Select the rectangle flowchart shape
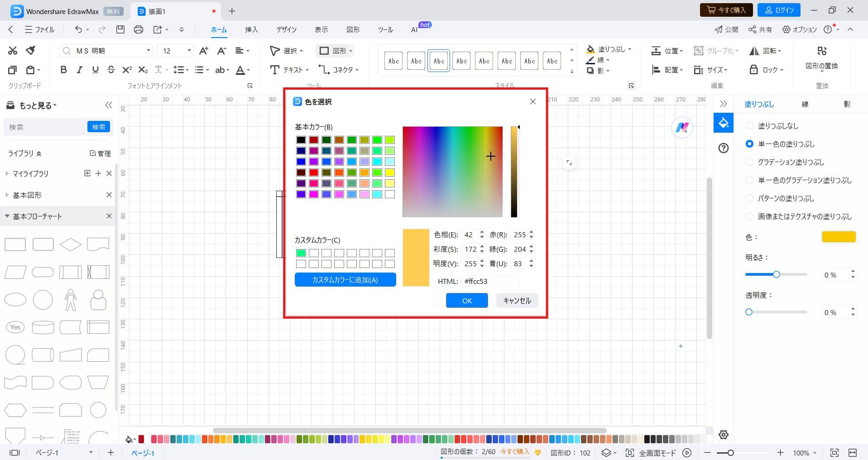The image size is (868, 460). point(15,244)
